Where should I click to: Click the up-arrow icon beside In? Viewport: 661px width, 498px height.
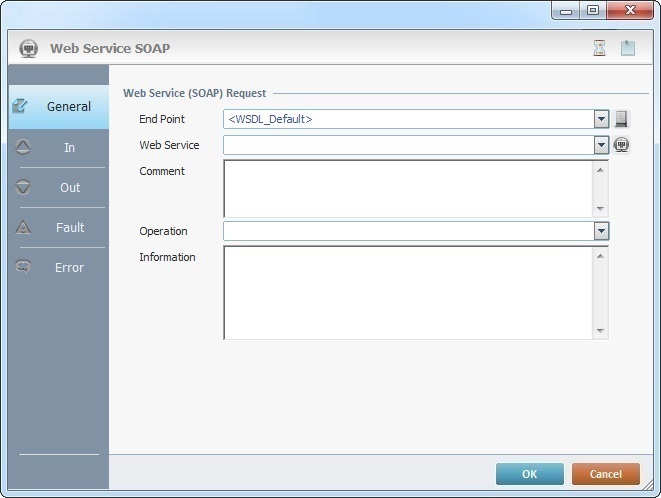tap(24, 147)
